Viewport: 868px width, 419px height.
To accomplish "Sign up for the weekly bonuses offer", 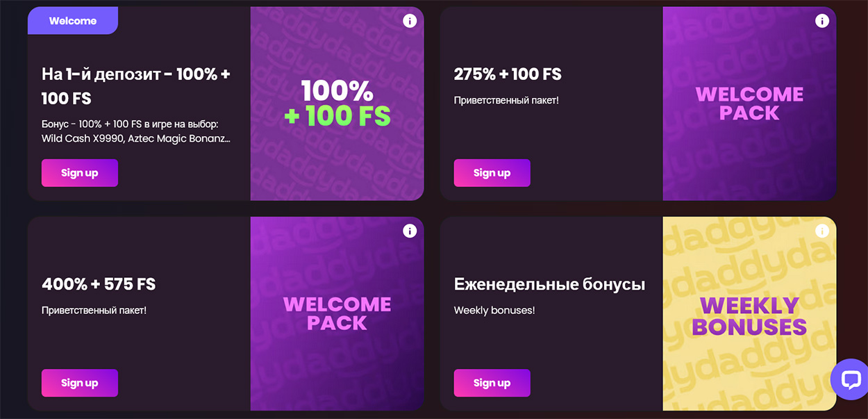I will (x=492, y=383).
